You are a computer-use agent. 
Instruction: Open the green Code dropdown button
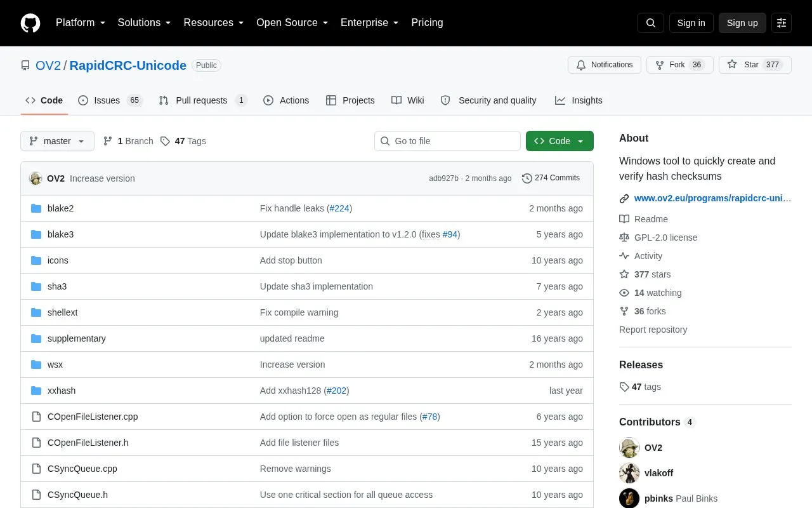560,141
